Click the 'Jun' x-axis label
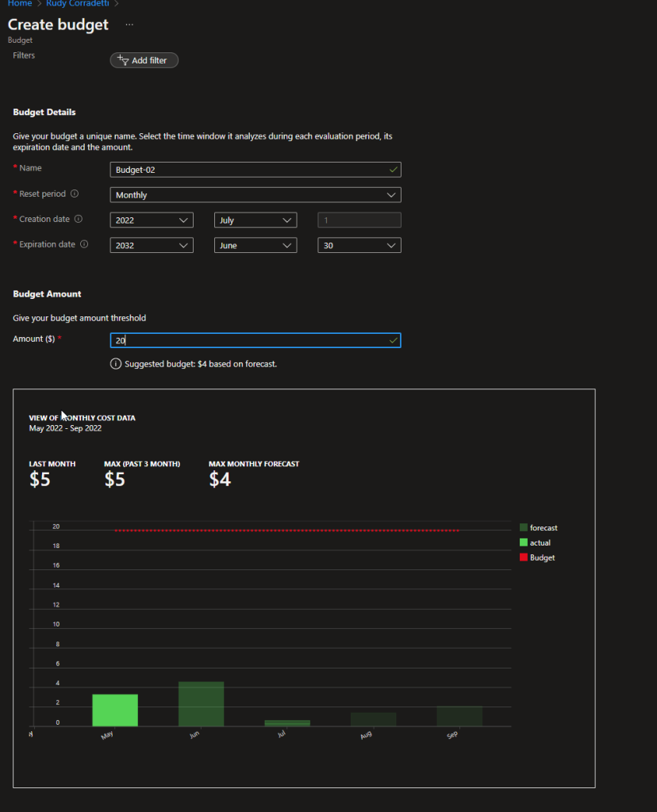This screenshot has height=812, width=657. pos(194,735)
